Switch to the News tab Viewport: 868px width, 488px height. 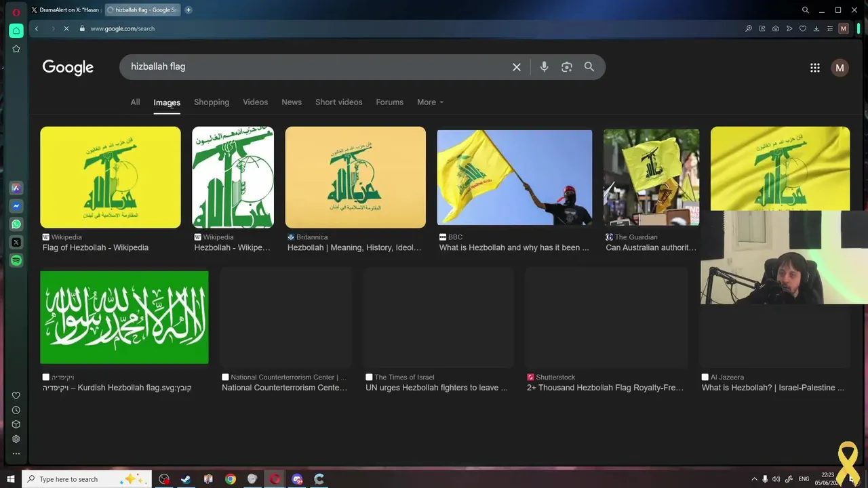coord(292,102)
